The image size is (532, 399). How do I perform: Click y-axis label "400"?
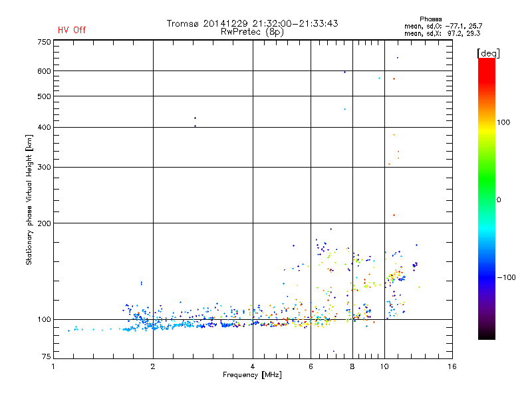[44, 127]
